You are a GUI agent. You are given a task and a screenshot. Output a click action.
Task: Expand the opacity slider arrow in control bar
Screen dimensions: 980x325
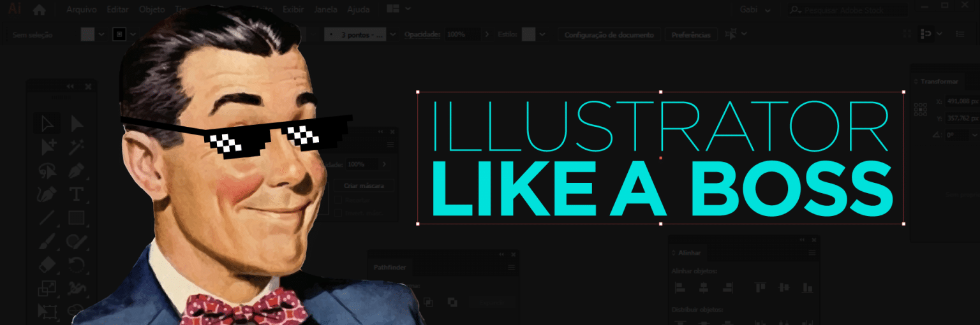pos(487,34)
